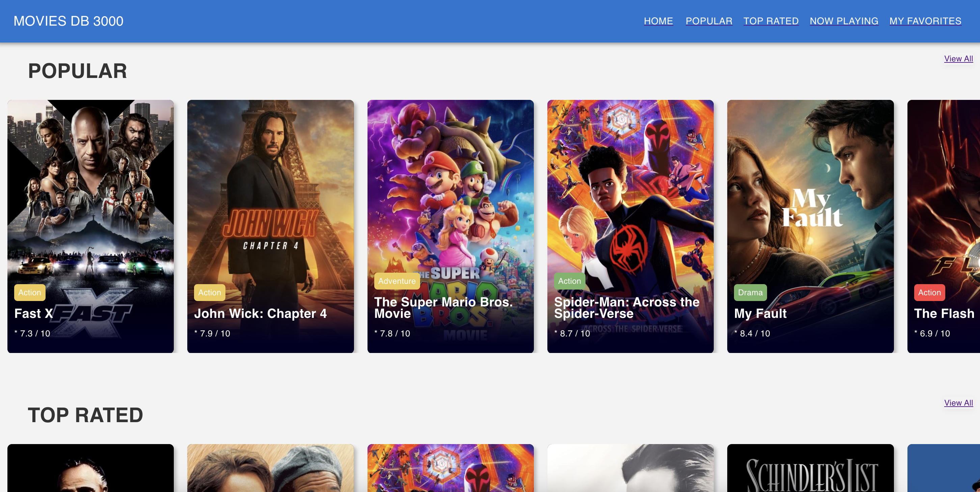Click Action tag on Spider-Man card

click(570, 281)
